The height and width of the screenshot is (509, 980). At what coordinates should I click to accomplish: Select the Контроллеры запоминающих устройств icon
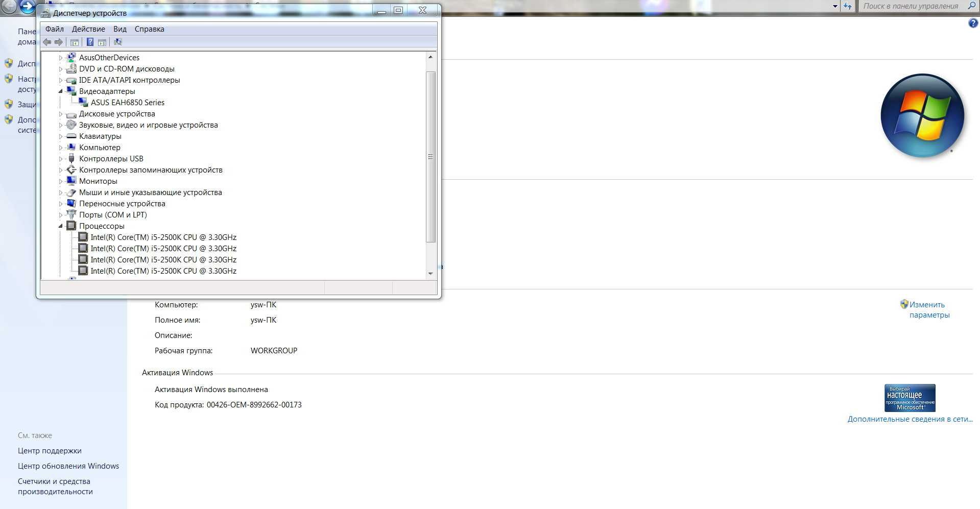coord(71,170)
